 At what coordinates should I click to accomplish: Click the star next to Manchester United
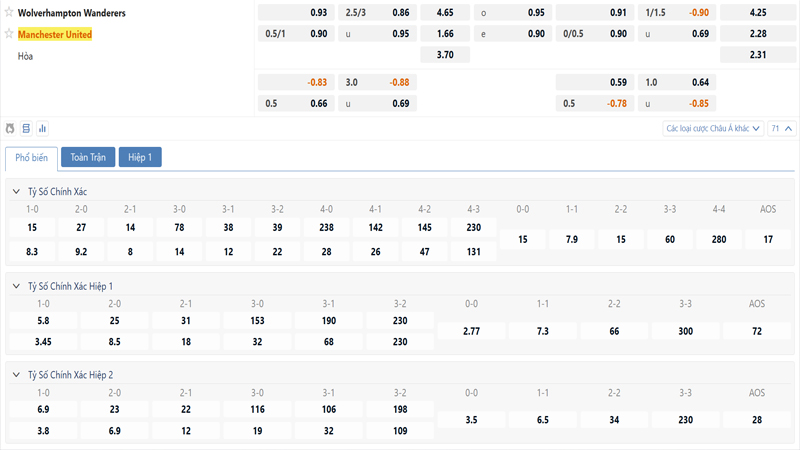click(9, 34)
